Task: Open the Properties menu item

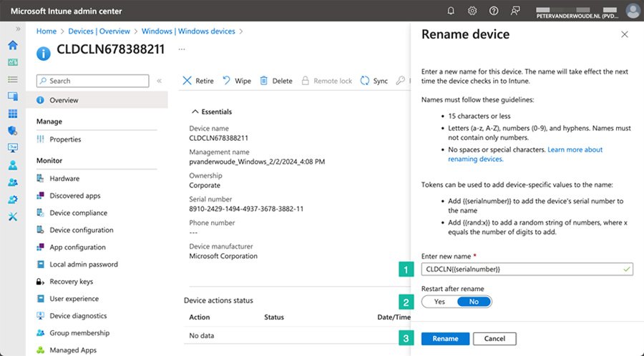Action: pos(65,139)
